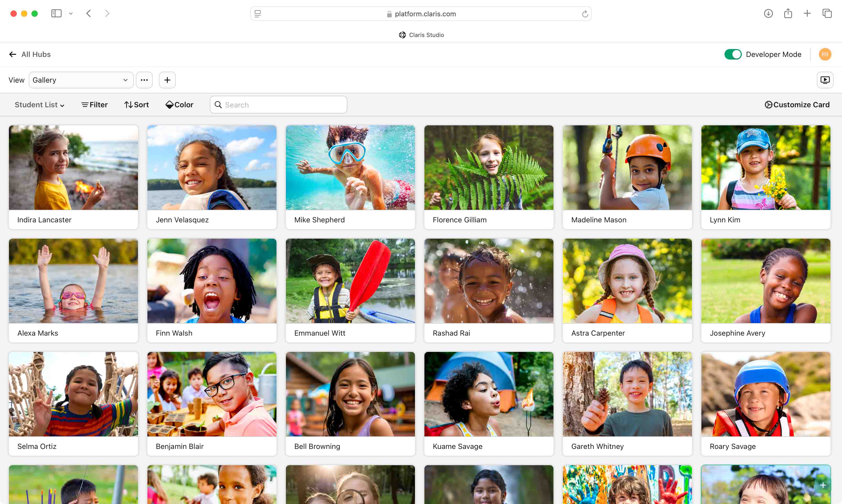Show Safari tab overview icon

pyautogui.click(x=827, y=14)
